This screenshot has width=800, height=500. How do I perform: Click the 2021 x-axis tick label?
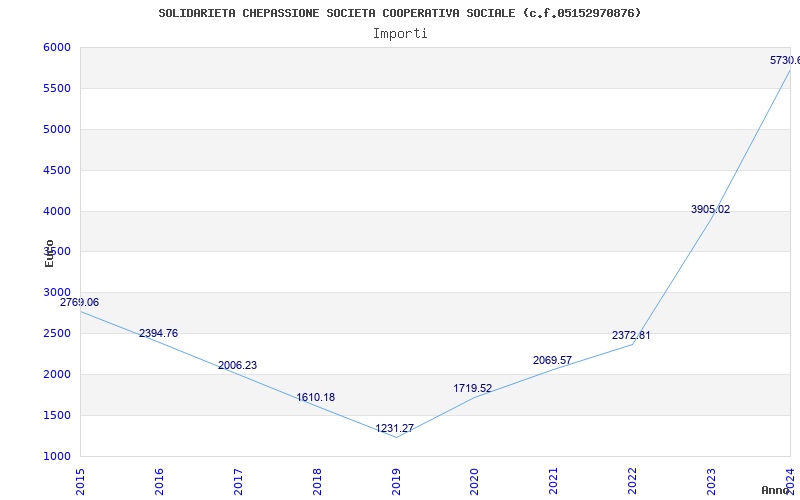554,482
